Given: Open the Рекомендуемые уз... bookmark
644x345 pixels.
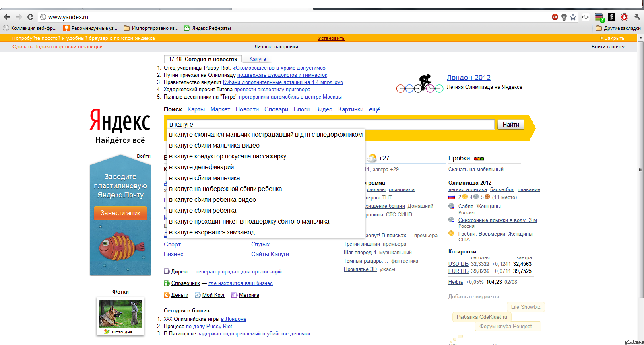Looking at the screenshot, I should pyautogui.click(x=90, y=28).
